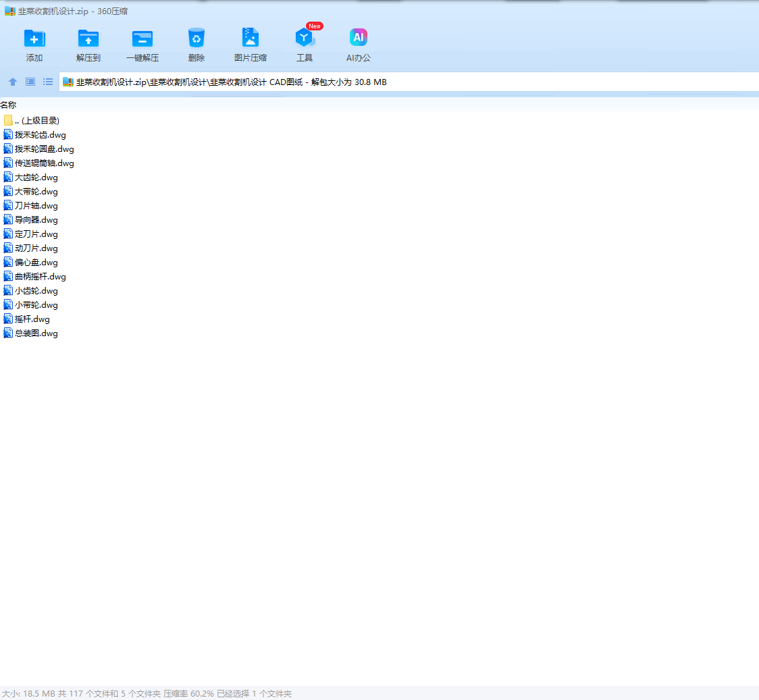Image resolution: width=759 pixels, height=700 pixels.
Task: Select file 小齿轮.dwg
Action: pyautogui.click(x=30, y=291)
